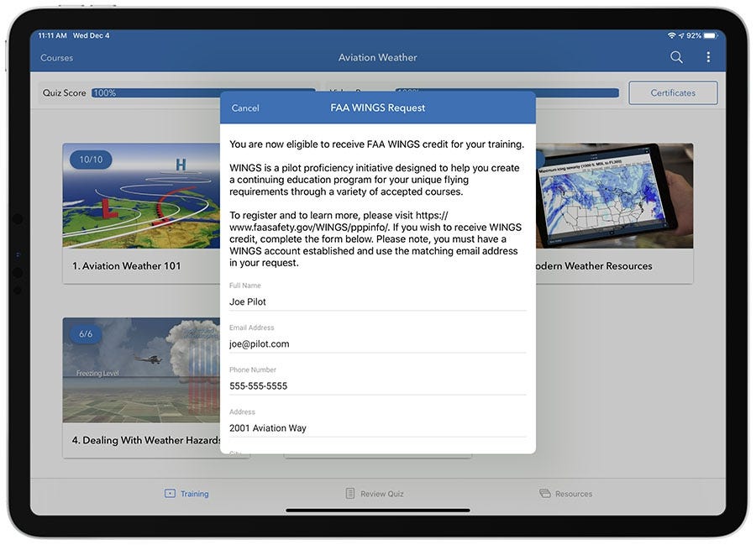Viewport: 756px width, 545px height.
Task: Check the Wi-Fi status icon
Action: point(671,35)
